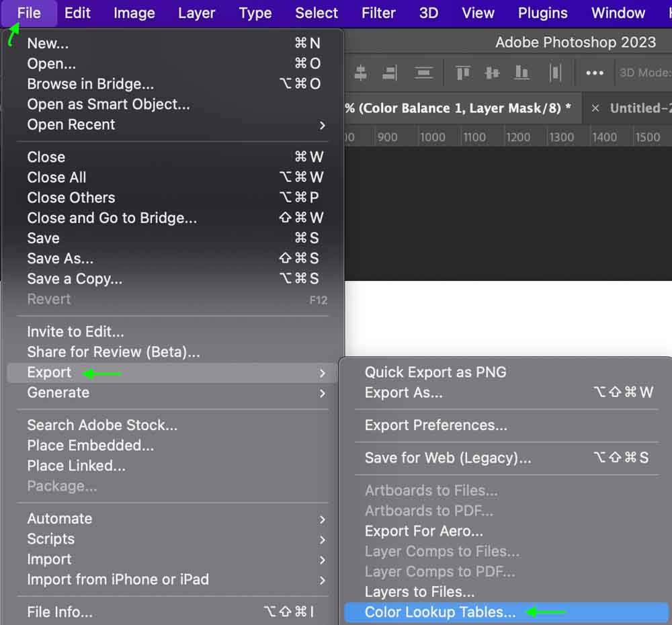
Task: Open the three-dot more align options
Action: [x=595, y=73]
